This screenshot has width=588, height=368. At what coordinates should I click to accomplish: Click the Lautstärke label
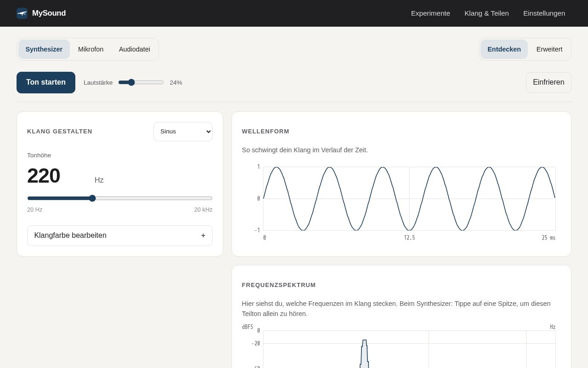[x=98, y=83]
